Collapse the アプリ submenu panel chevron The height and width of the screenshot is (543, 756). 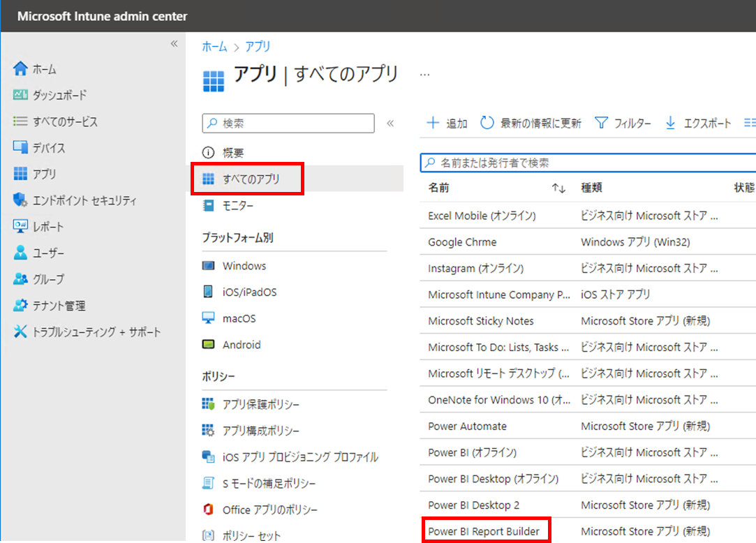tap(390, 123)
